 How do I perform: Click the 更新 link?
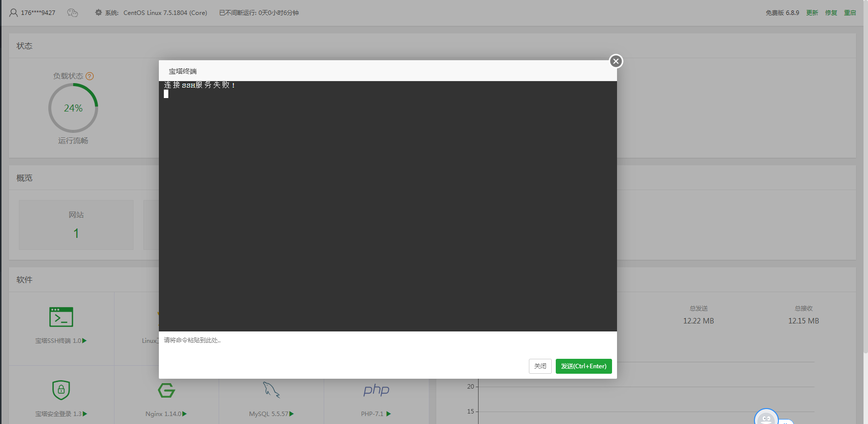tap(812, 13)
